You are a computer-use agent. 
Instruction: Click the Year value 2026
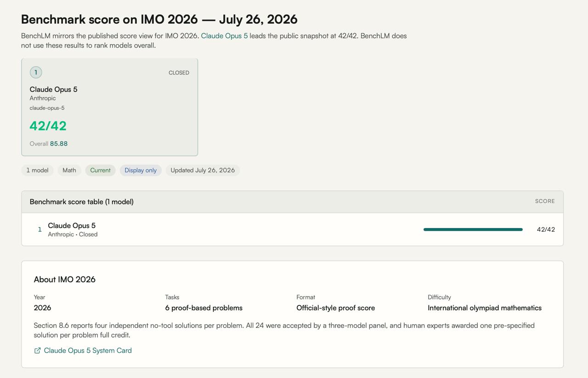pyautogui.click(x=42, y=308)
